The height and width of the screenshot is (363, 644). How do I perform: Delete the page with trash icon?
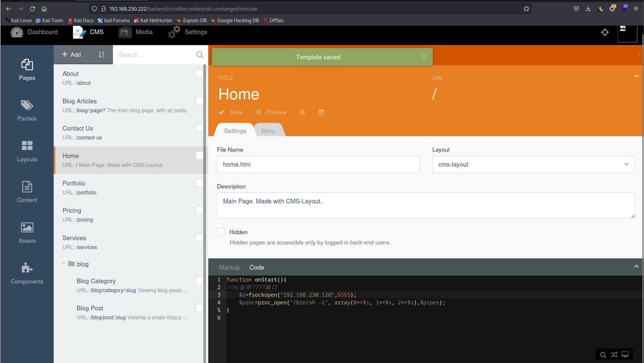tap(302, 112)
